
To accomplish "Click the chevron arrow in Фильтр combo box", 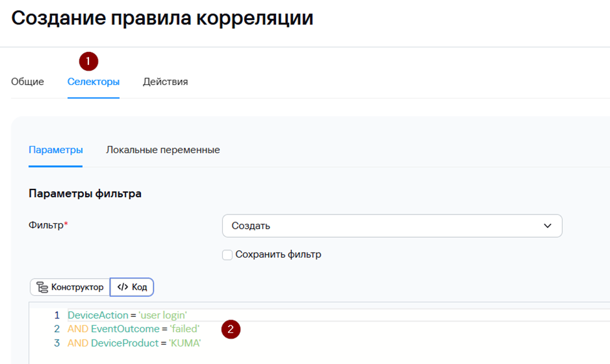I will click(547, 226).
